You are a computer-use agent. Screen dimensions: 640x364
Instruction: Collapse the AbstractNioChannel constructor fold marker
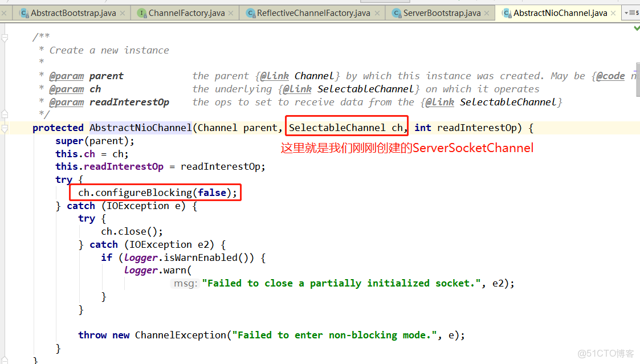click(x=5, y=129)
